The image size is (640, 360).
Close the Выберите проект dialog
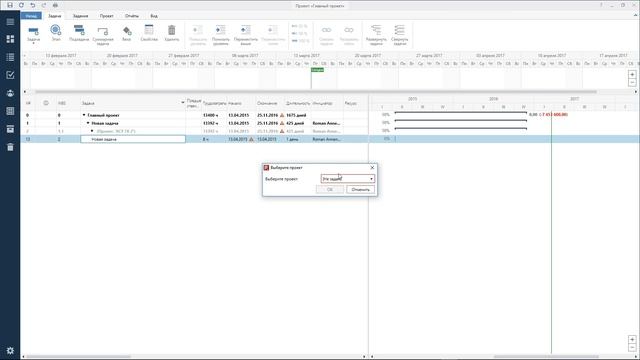click(x=372, y=167)
